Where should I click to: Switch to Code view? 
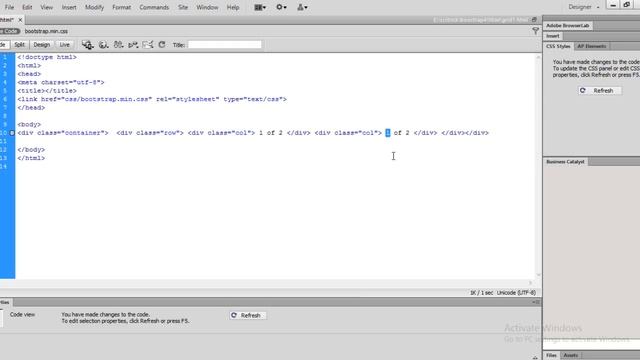[x=3, y=45]
